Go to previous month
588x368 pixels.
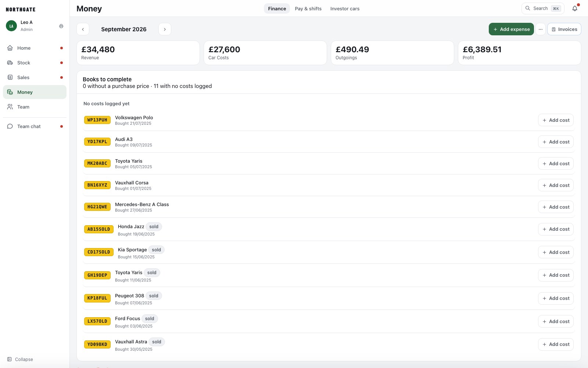pos(83,29)
